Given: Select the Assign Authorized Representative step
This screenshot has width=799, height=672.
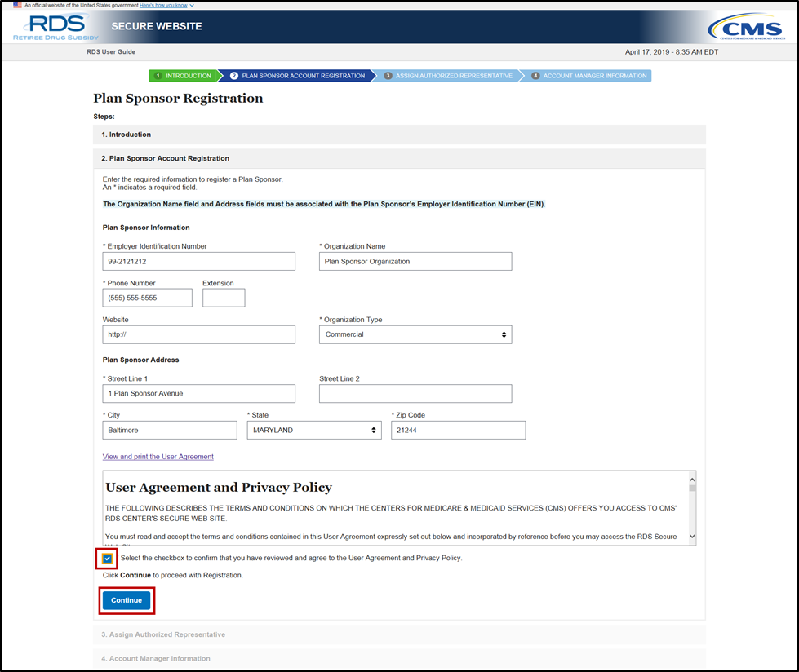Looking at the screenshot, I should coord(447,76).
